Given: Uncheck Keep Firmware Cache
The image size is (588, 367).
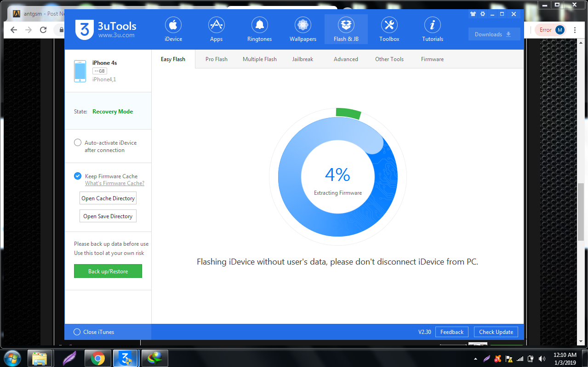Looking at the screenshot, I should coord(78,176).
